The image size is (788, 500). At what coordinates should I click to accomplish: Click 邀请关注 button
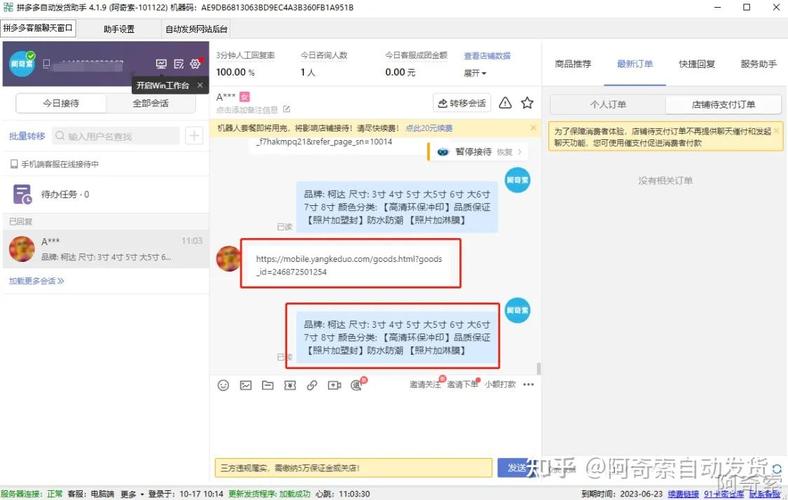coord(425,384)
